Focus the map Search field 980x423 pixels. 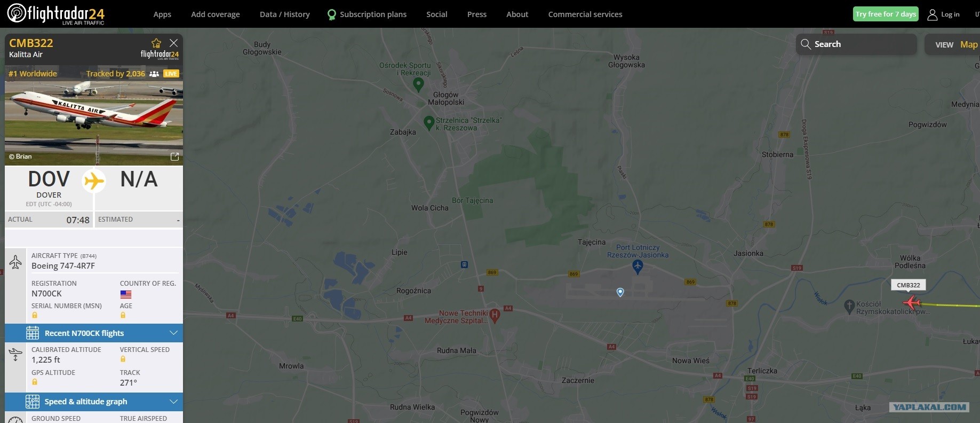(x=856, y=44)
